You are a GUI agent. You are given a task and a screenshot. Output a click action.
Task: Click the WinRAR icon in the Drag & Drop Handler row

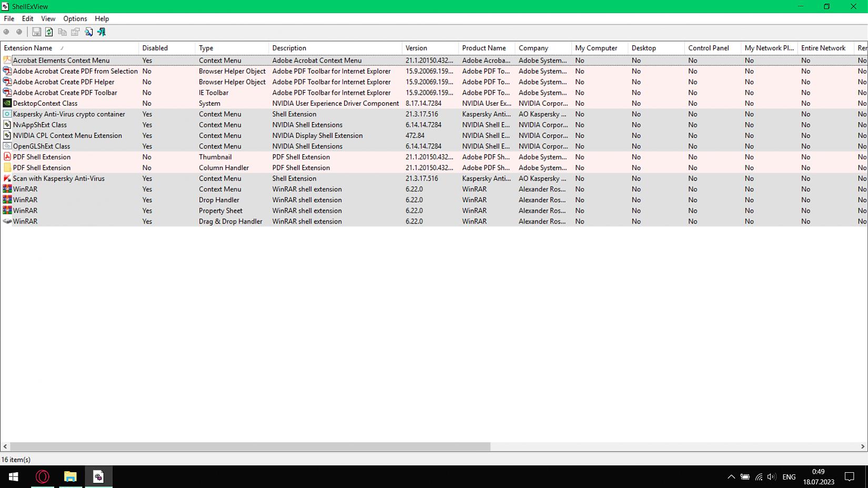[7, 221]
